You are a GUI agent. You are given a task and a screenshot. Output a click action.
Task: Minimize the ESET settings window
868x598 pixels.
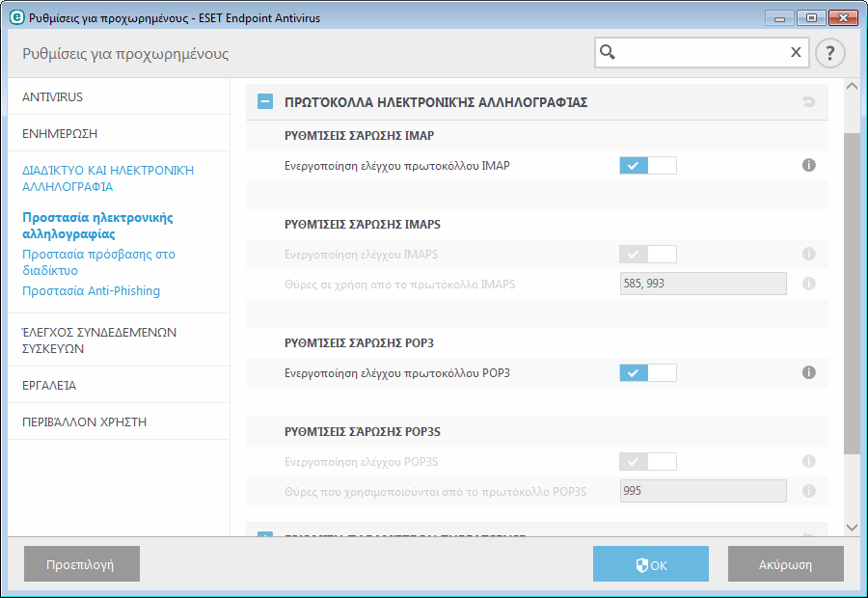click(779, 18)
